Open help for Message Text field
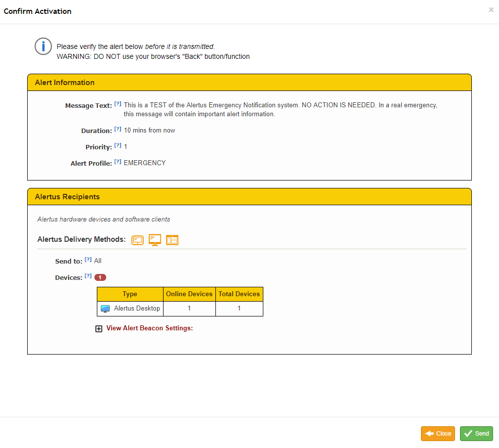The image size is (499, 448). pyautogui.click(x=118, y=104)
